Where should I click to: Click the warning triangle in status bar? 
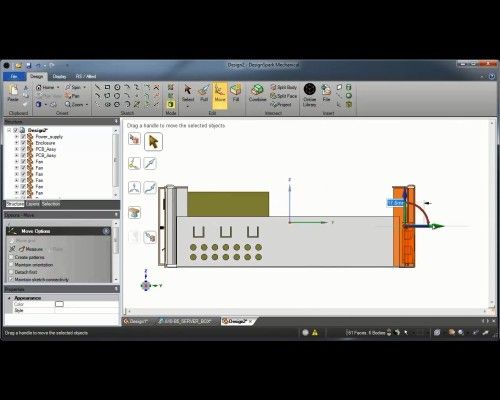(x=315, y=332)
